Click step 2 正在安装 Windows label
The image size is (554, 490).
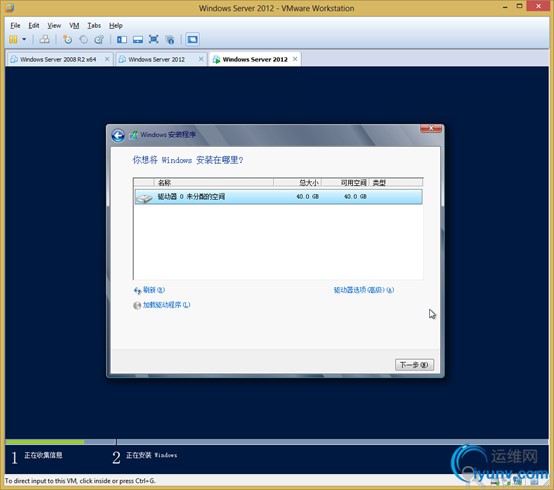pyautogui.click(x=152, y=455)
